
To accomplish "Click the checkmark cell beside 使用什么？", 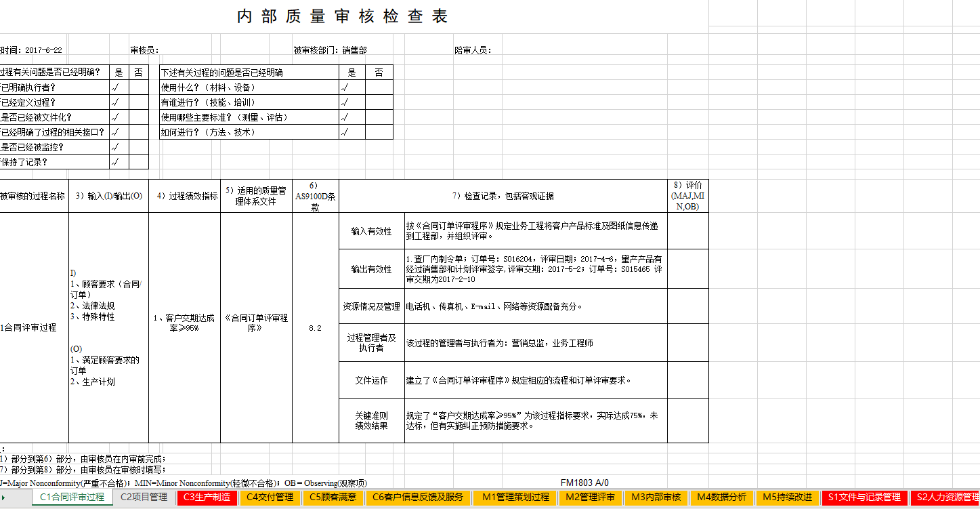I will pos(351,87).
